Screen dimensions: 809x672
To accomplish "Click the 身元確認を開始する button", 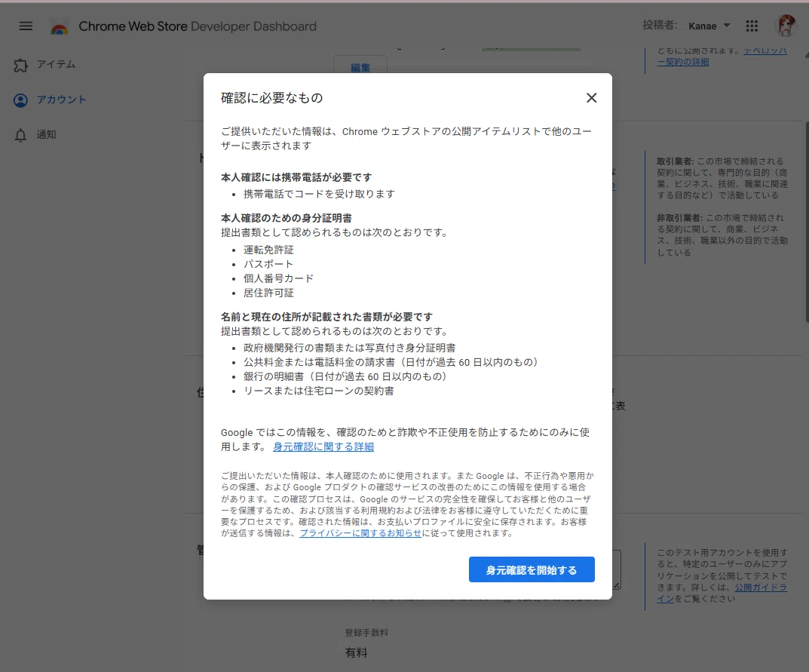I will [x=532, y=569].
